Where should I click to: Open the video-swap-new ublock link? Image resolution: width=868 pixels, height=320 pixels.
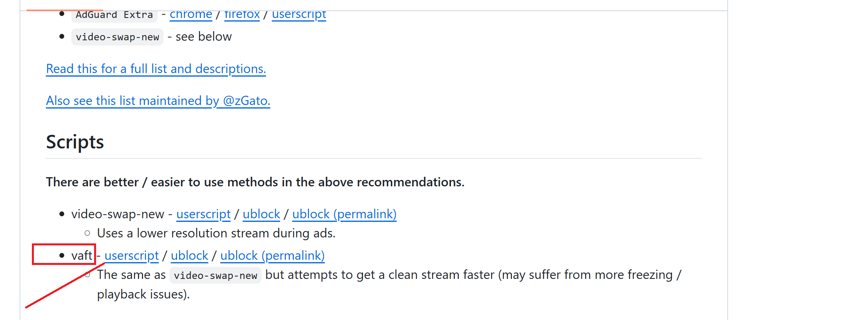[261, 214]
